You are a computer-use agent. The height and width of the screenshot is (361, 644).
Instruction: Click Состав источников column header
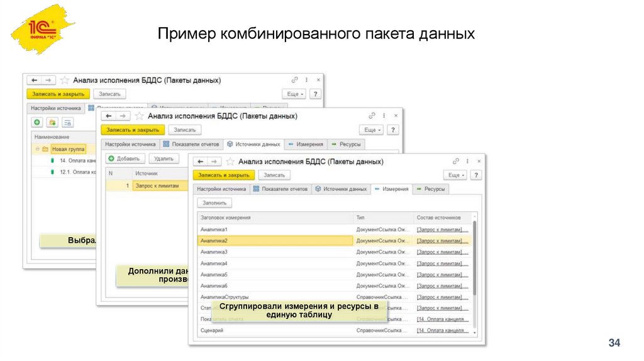pos(443,218)
